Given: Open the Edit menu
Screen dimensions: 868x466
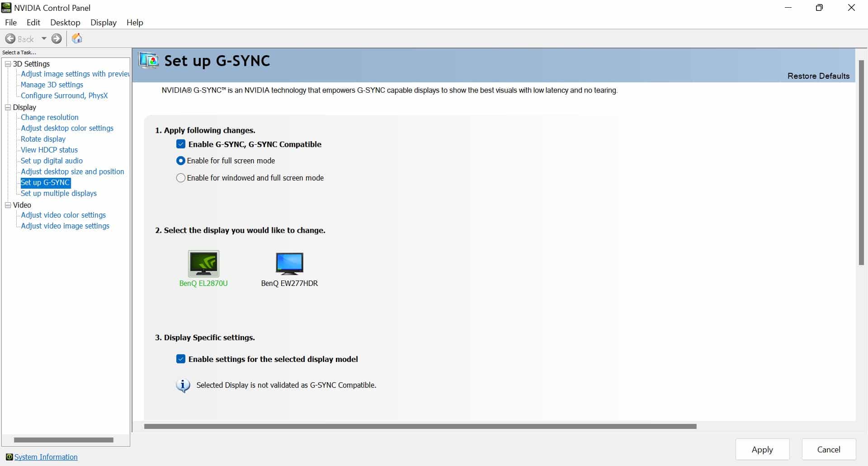Looking at the screenshot, I should [33, 22].
